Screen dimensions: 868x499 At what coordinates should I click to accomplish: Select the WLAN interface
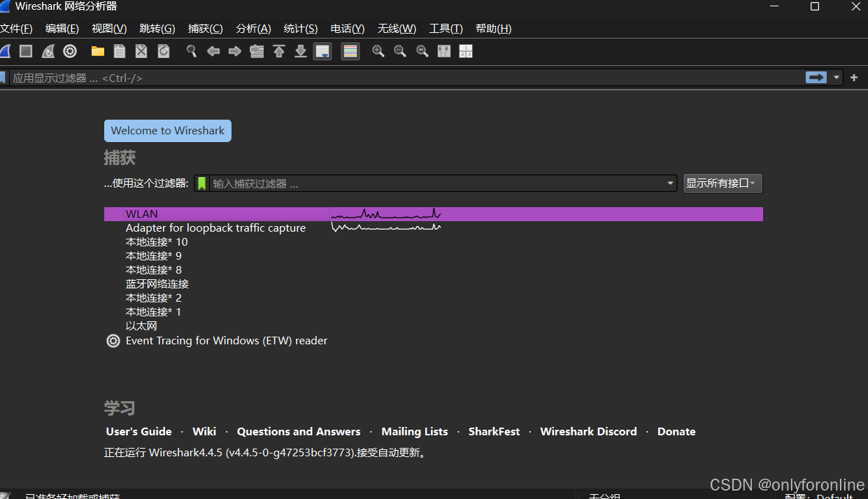point(434,214)
